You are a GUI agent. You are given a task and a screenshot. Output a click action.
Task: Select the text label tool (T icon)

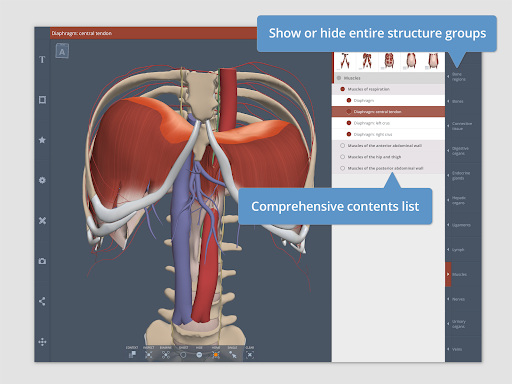42,60
